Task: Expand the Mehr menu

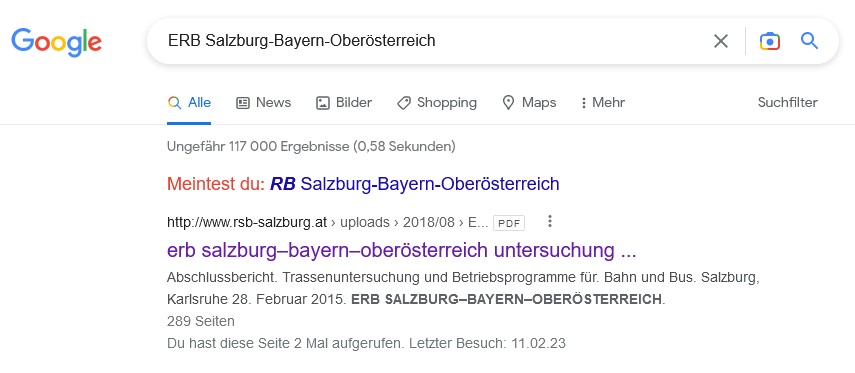Action: point(603,103)
